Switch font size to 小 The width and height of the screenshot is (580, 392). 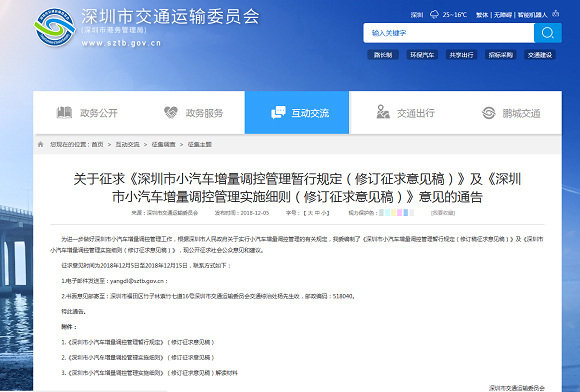(323, 213)
